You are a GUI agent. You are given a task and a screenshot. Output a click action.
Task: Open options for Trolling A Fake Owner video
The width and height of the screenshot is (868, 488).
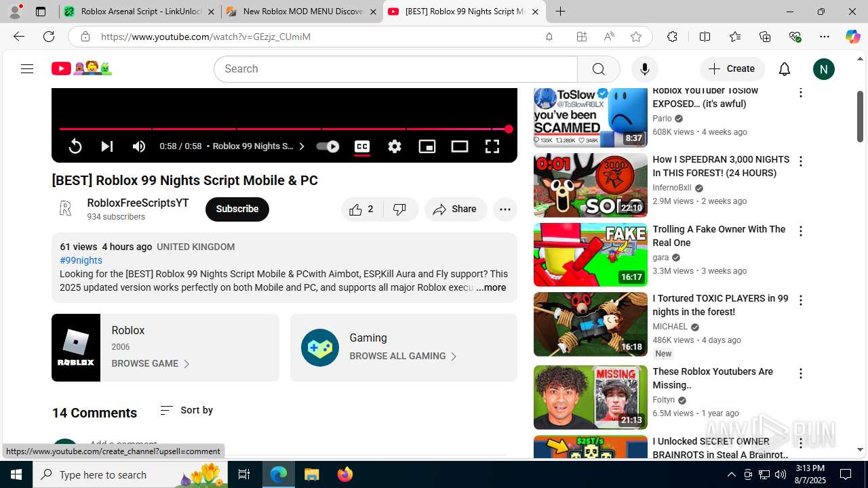coord(801,231)
